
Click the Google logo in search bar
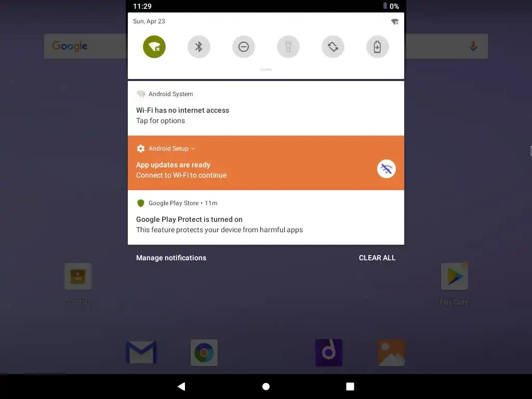70,46
